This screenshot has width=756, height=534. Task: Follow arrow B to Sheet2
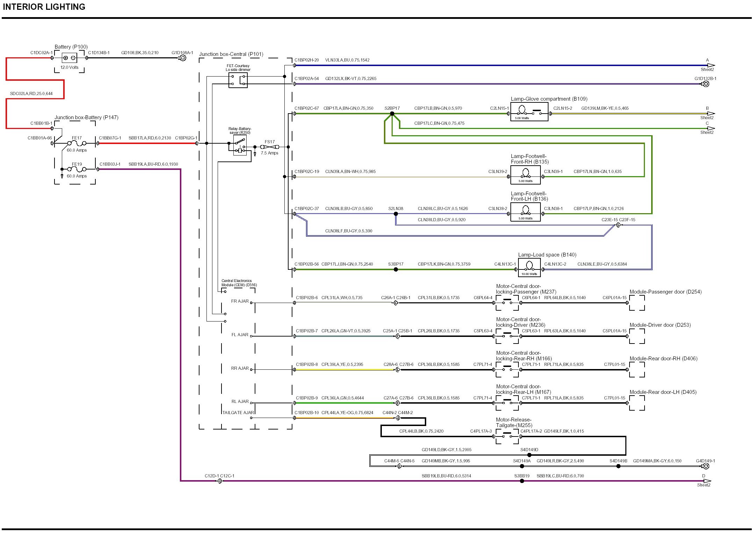click(x=711, y=114)
